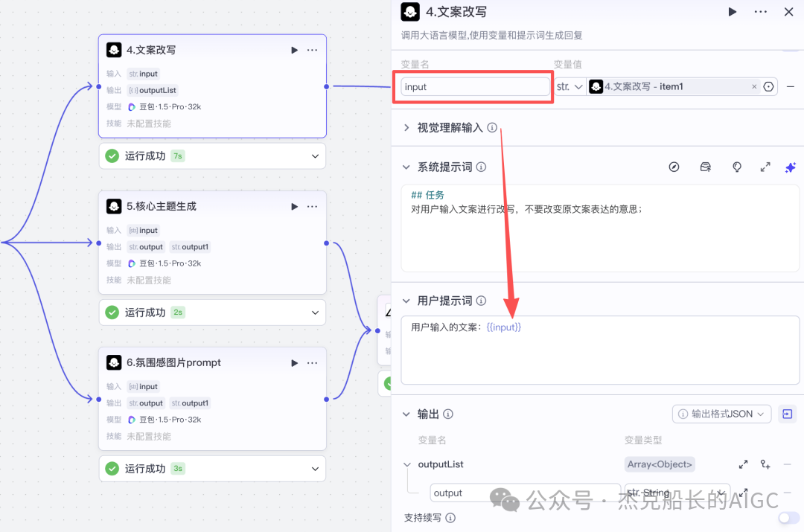Viewport: 804px width, 532px height.
Task: Remove the input variable row
Action: (790, 86)
